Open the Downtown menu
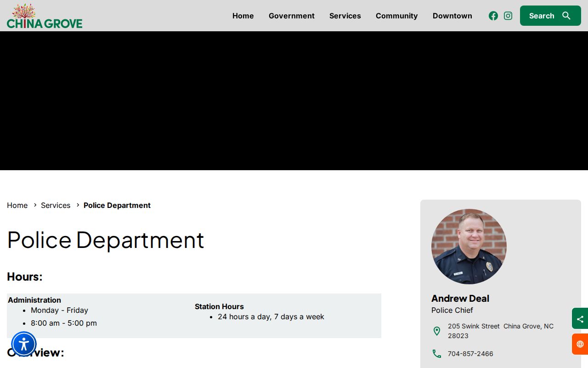The width and height of the screenshot is (588, 368). pyautogui.click(x=452, y=16)
